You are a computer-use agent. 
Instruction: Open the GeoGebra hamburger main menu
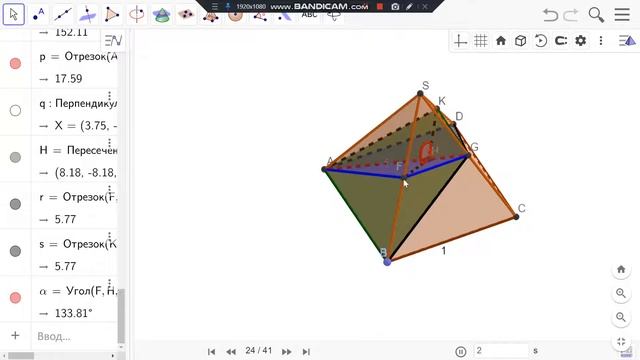pos(622,15)
